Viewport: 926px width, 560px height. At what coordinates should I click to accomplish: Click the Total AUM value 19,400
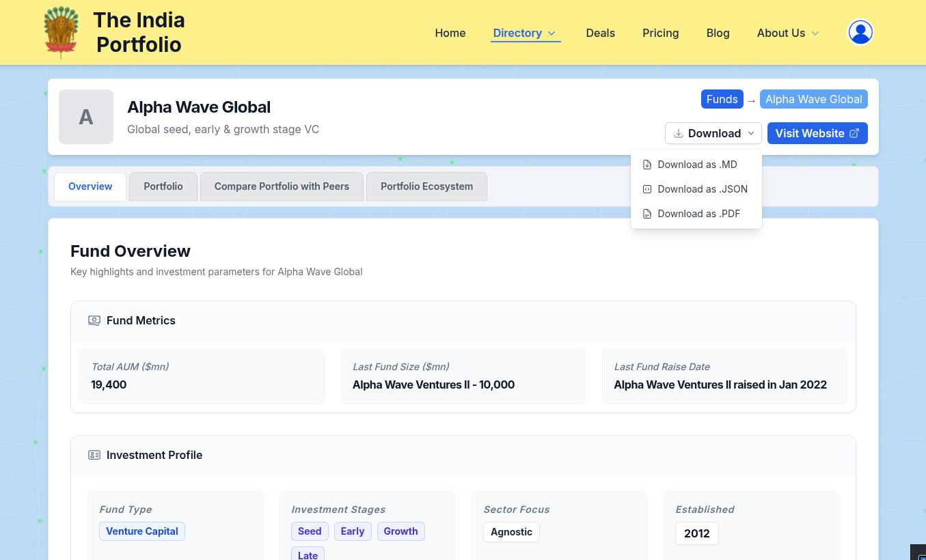(x=109, y=384)
